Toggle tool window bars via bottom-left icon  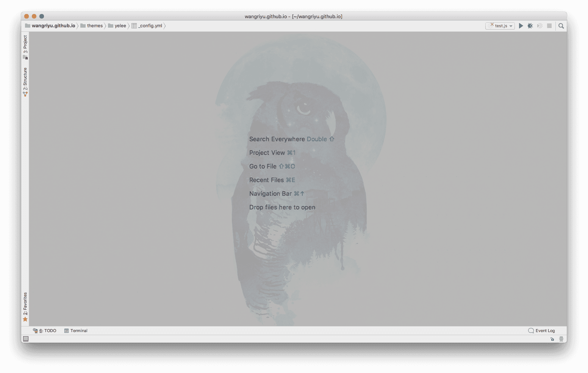pyautogui.click(x=26, y=339)
